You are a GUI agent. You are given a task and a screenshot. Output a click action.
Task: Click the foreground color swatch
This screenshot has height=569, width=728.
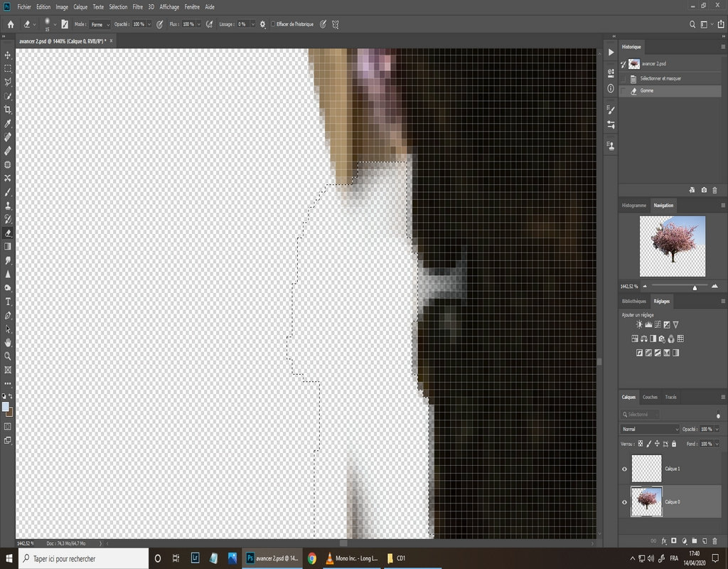5,407
